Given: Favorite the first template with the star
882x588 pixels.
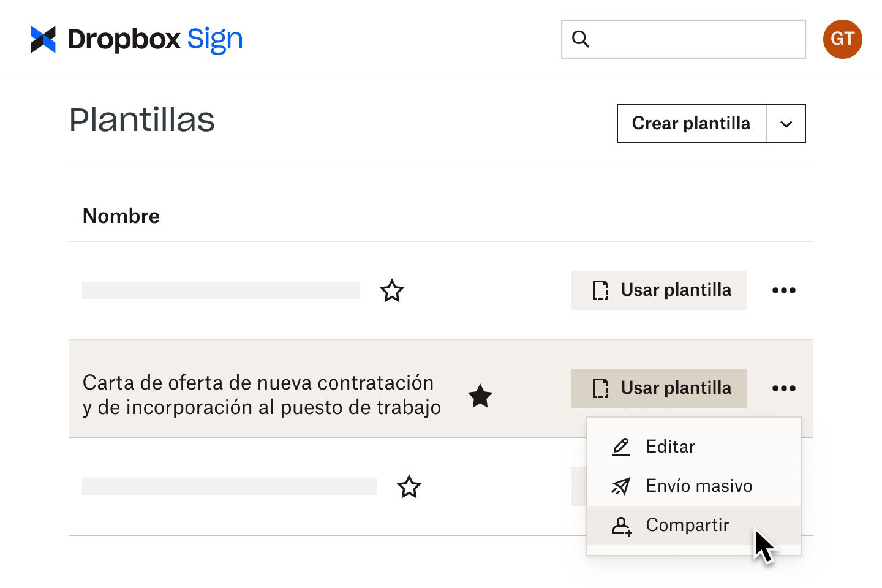Looking at the screenshot, I should [392, 290].
